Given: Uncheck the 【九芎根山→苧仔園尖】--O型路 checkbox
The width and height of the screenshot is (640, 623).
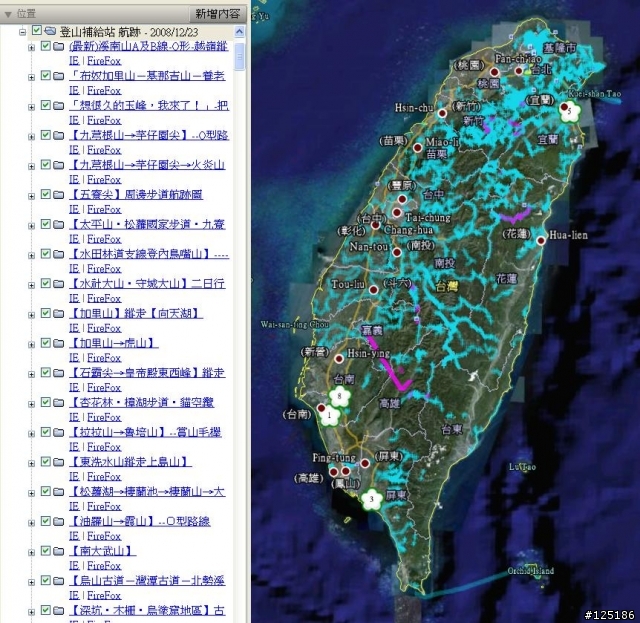Looking at the screenshot, I should coord(45,135).
